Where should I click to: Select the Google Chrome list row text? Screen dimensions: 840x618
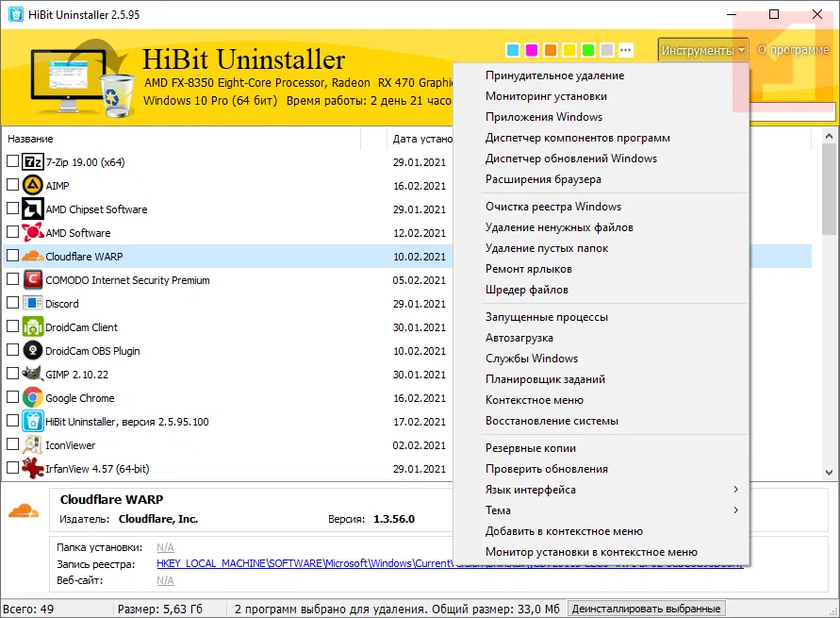point(80,398)
